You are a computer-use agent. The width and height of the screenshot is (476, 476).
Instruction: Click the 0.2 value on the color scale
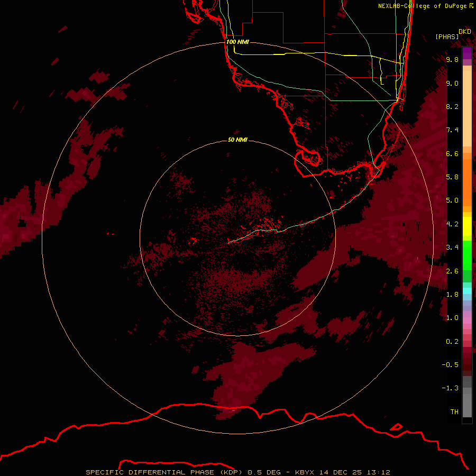coord(452,342)
